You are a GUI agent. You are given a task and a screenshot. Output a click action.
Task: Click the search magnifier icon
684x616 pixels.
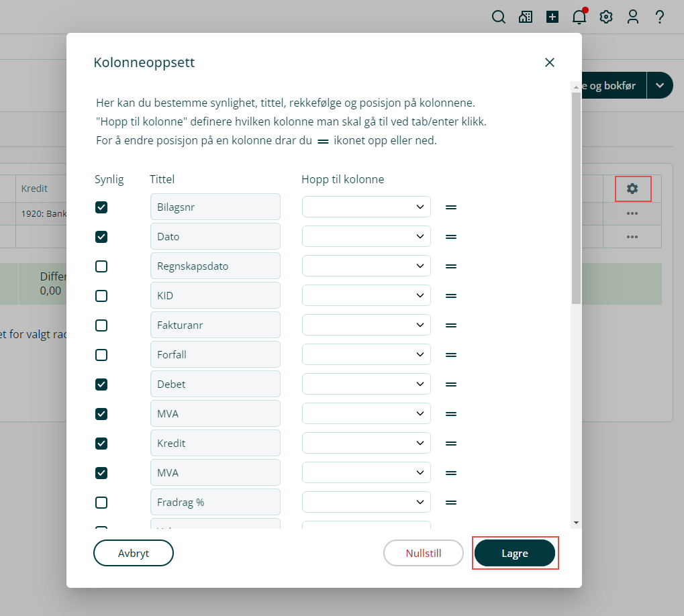pyautogui.click(x=499, y=17)
